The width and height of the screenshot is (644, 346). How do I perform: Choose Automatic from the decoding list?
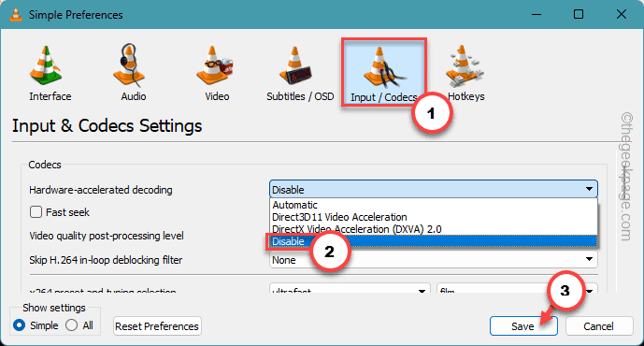(x=434, y=205)
